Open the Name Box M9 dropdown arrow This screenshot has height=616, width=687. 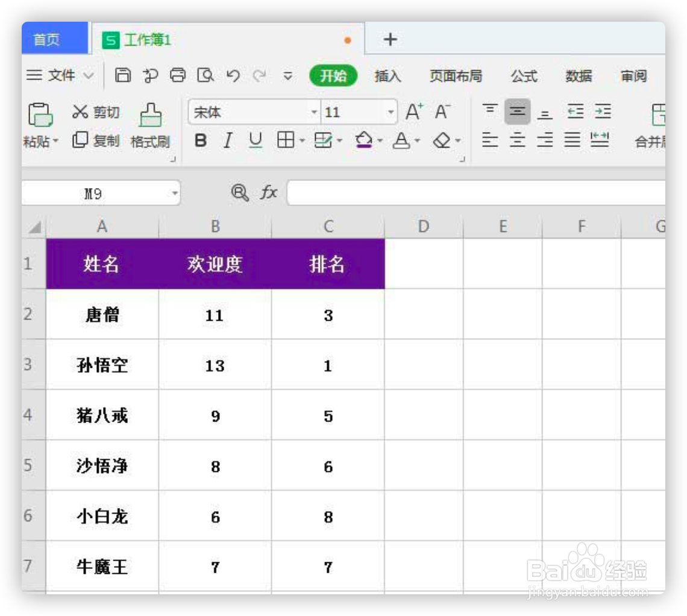click(175, 193)
